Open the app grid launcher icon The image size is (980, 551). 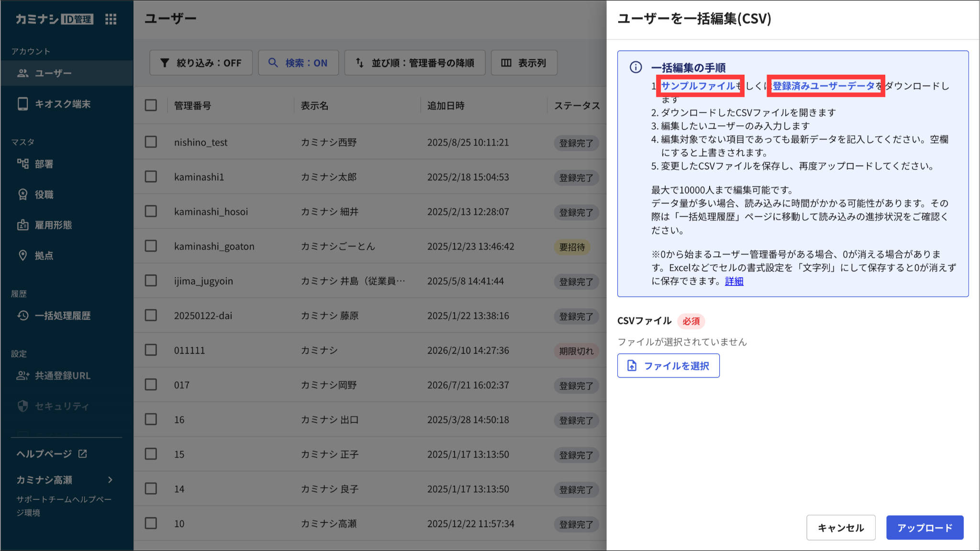[x=111, y=19]
